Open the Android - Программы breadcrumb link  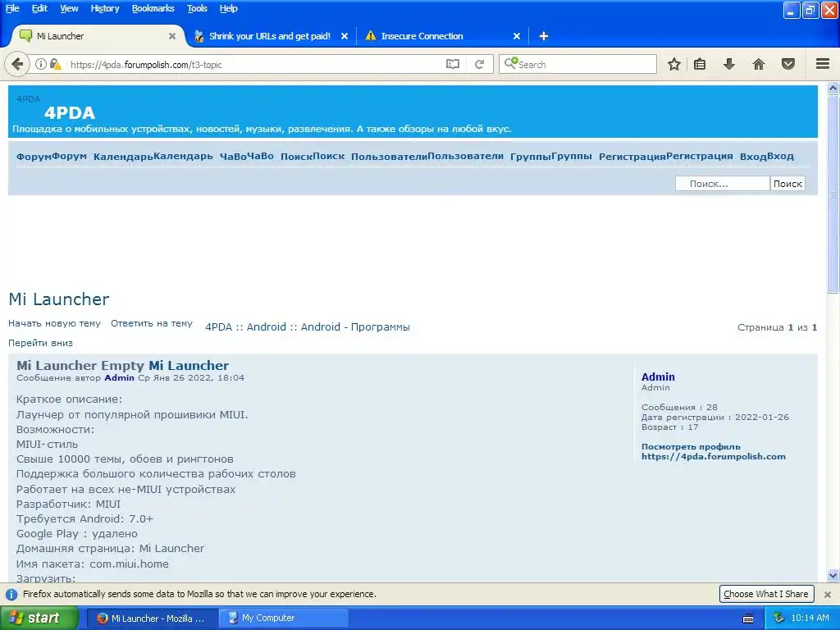click(x=355, y=326)
